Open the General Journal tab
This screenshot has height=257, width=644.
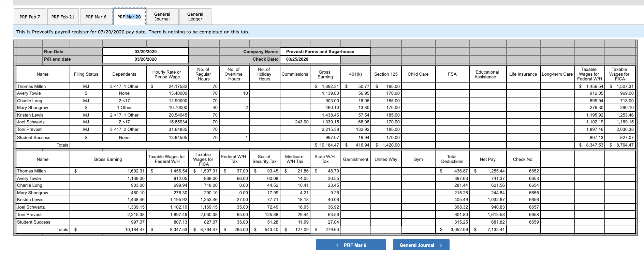(162, 17)
